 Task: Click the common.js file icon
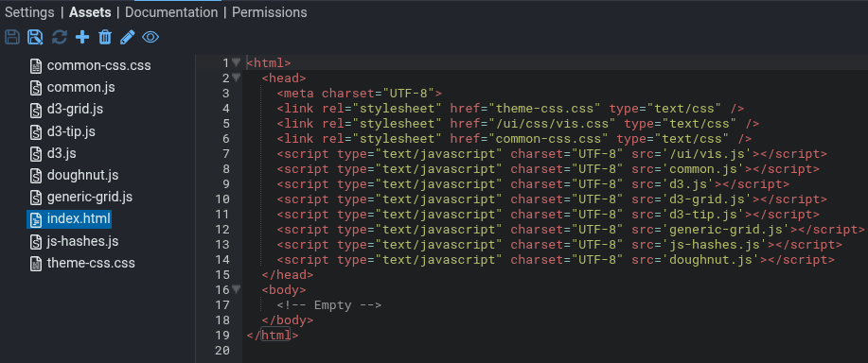36,88
